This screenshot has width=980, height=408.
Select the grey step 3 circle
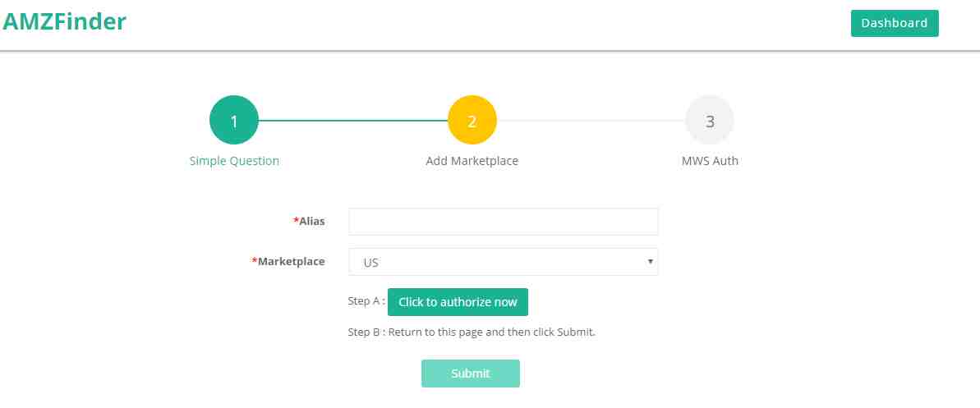[710, 120]
